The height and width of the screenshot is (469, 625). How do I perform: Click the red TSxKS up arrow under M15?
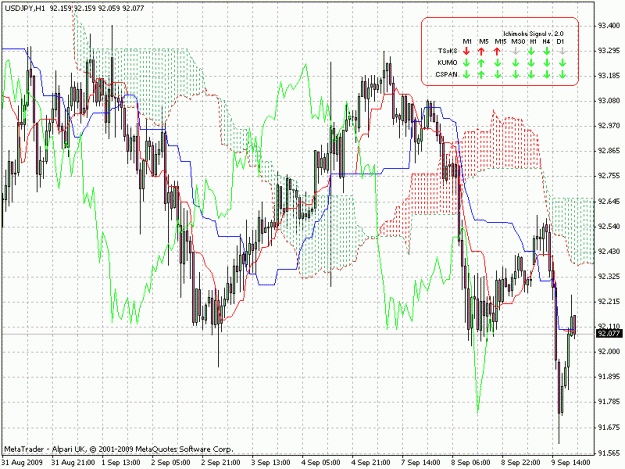(497, 51)
